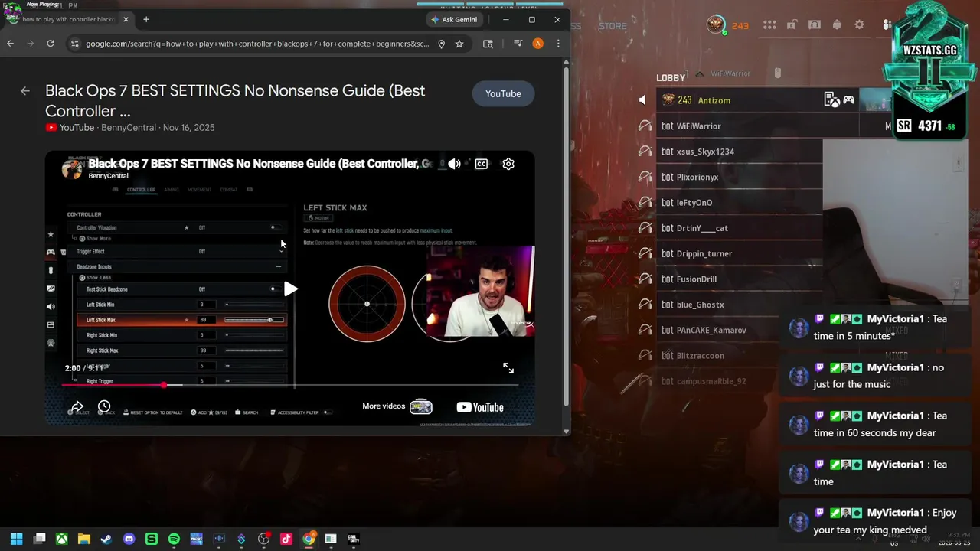The height and width of the screenshot is (551, 980).
Task: Open site information icon in address bar
Action: pyautogui.click(x=74, y=44)
